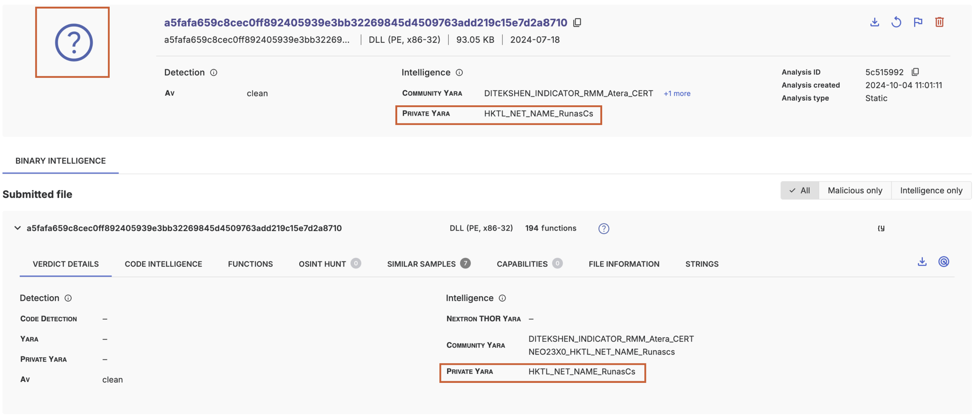Image resolution: width=980 pixels, height=420 pixels.
Task: Switch filter to Malicious only
Action: coord(855,190)
